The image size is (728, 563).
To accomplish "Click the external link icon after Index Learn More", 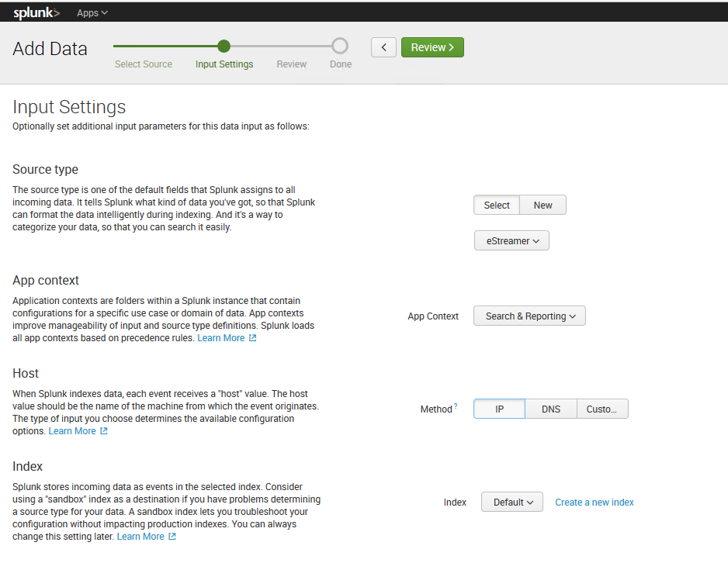I will pyautogui.click(x=172, y=537).
